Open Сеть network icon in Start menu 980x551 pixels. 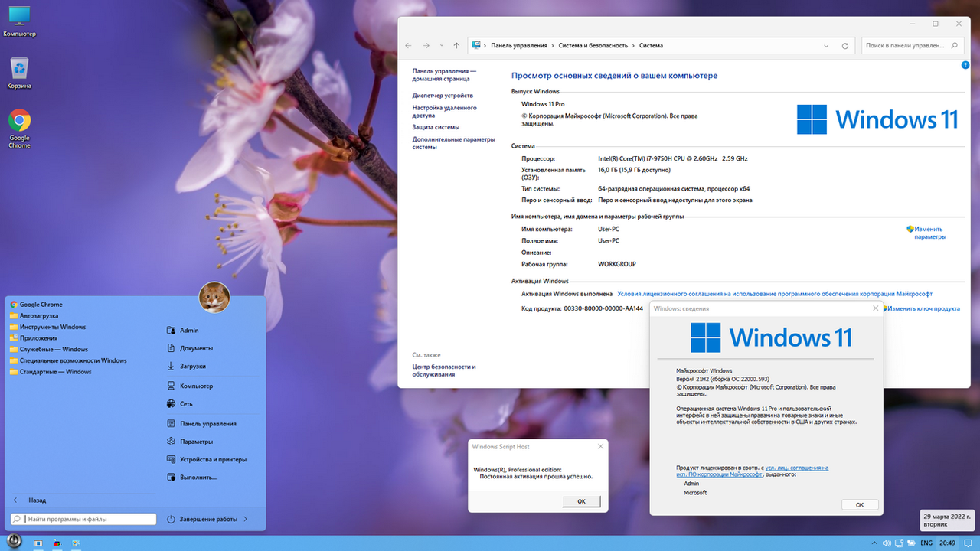[x=171, y=404]
